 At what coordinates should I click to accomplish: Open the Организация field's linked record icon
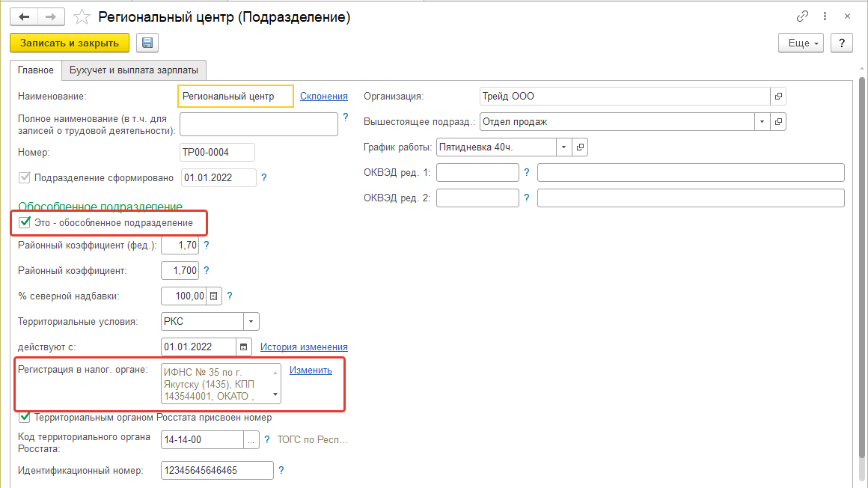click(x=778, y=97)
